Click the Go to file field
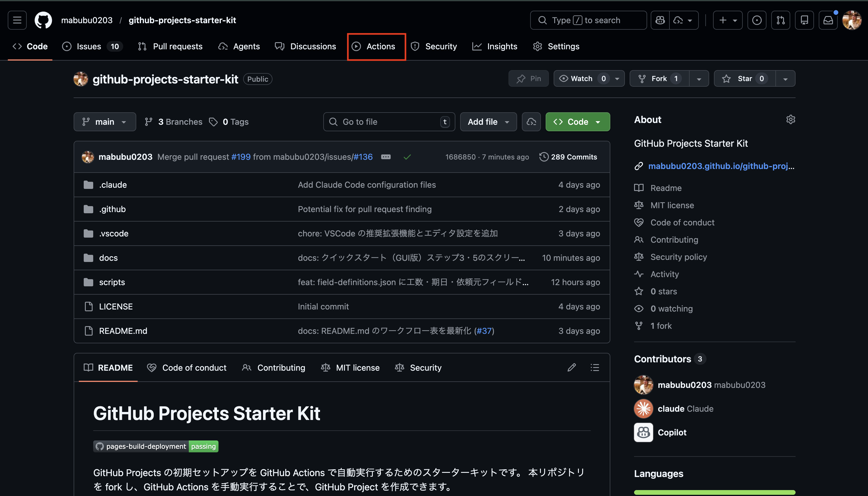Image resolution: width=868 pixels, height=496 pixels. (389, 121)
